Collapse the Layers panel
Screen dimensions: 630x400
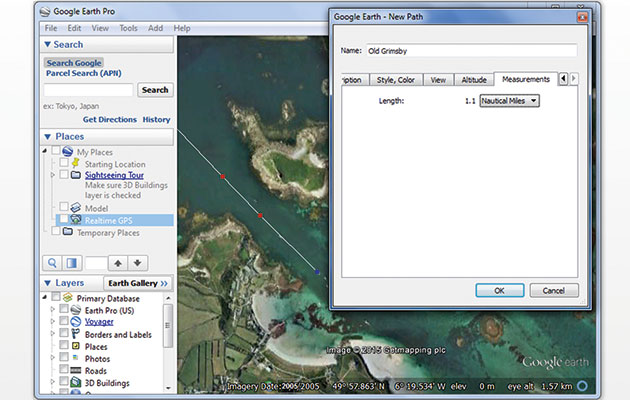click(x=47, y=283)
